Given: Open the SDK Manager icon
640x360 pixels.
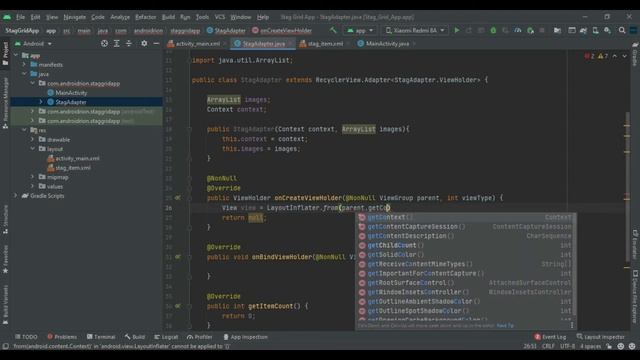Looking at the screenshot, I should tap(607, 30).
